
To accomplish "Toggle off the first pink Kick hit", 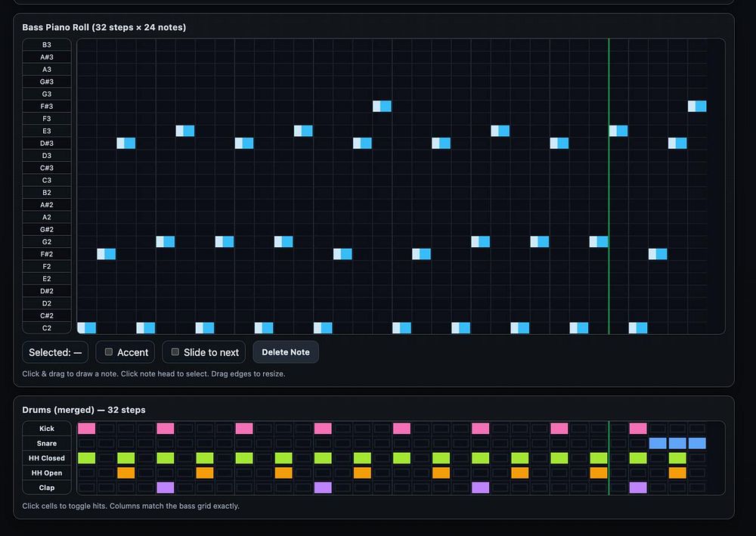I will pos(86,429).
